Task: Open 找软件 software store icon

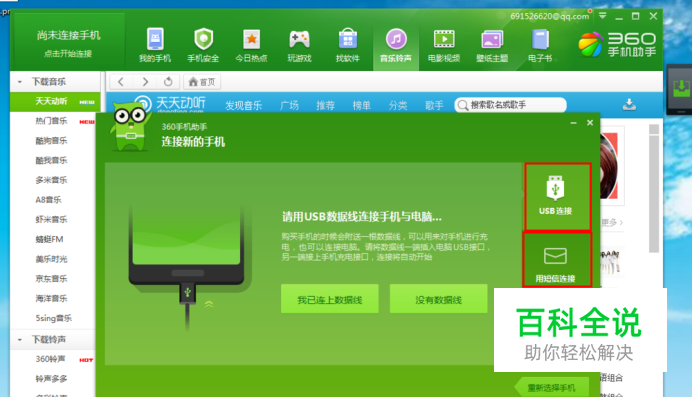Action: point(348,45)
